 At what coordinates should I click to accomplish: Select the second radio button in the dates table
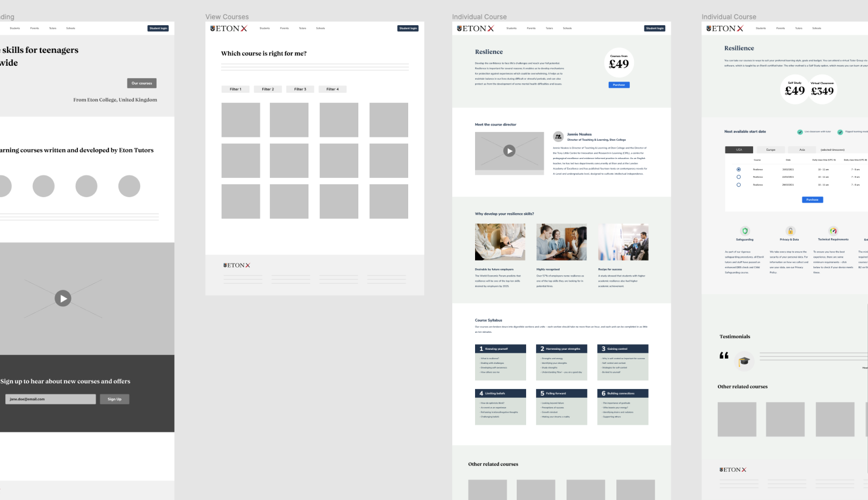(x=738, y=177)
